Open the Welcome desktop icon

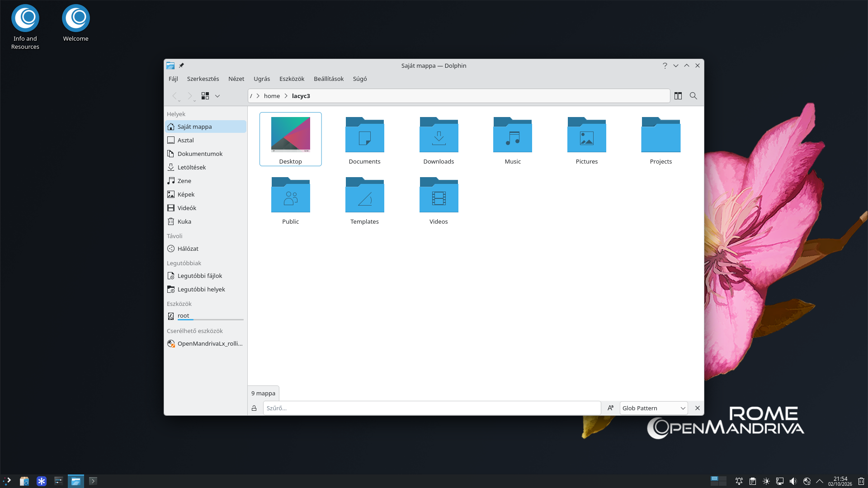[x=75, y=23]
